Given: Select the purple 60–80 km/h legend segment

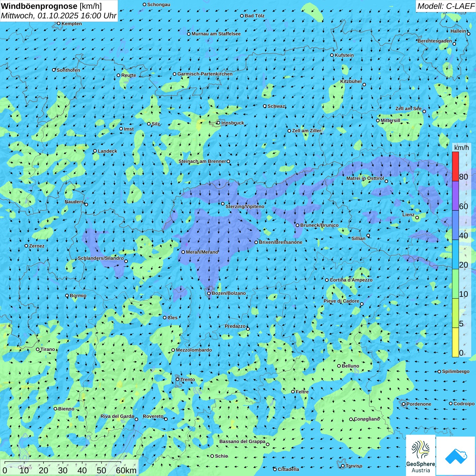Looking at the screenshot, I should click(455, 196).
